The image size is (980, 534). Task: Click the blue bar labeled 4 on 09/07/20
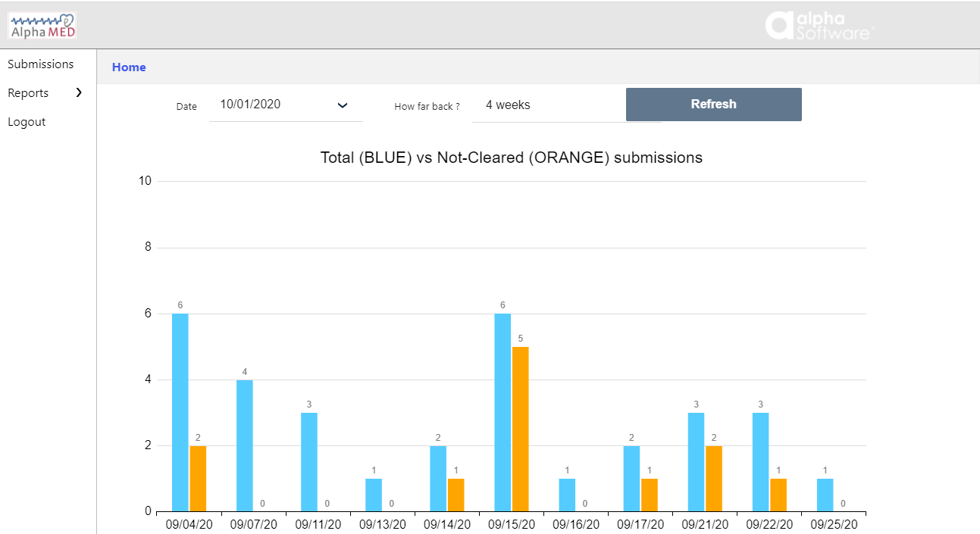click(x=244, y=443)
